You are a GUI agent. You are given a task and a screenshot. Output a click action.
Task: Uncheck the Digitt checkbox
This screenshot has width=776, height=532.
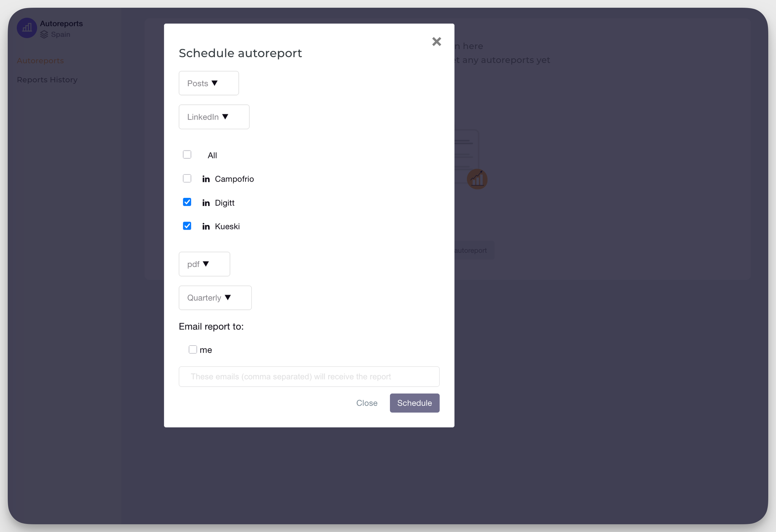(x=187, y=202)
